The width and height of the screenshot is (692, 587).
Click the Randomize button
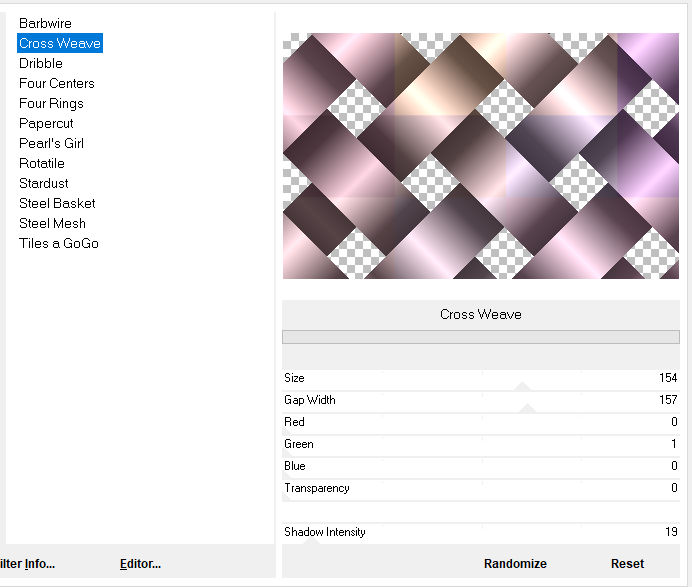click(x=515, y=563)
